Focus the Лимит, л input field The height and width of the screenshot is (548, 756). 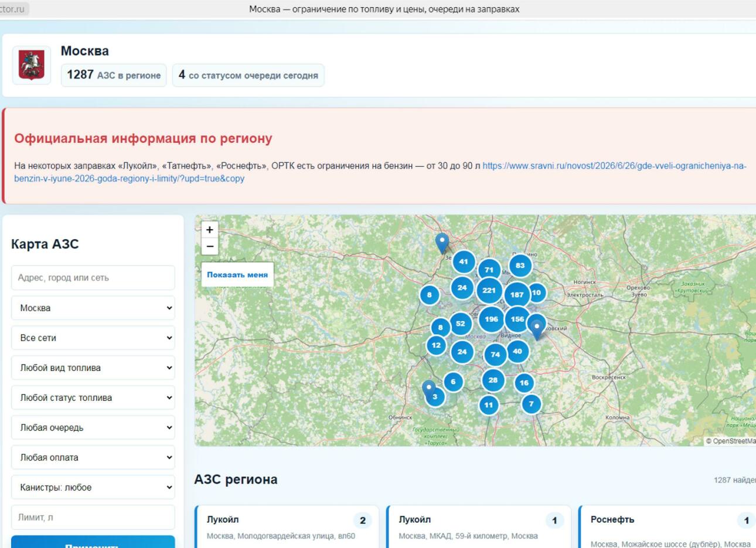(93, 517)
